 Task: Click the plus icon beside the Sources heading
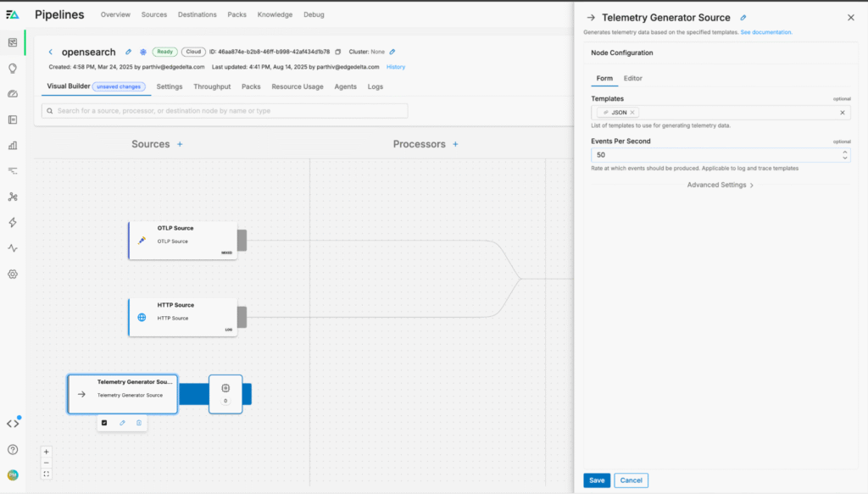[180, 144]
